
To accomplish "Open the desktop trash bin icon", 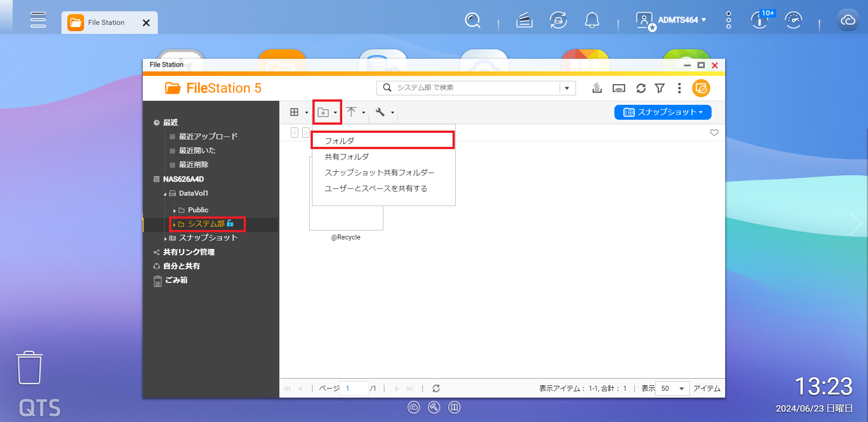I will coord(30,368).
